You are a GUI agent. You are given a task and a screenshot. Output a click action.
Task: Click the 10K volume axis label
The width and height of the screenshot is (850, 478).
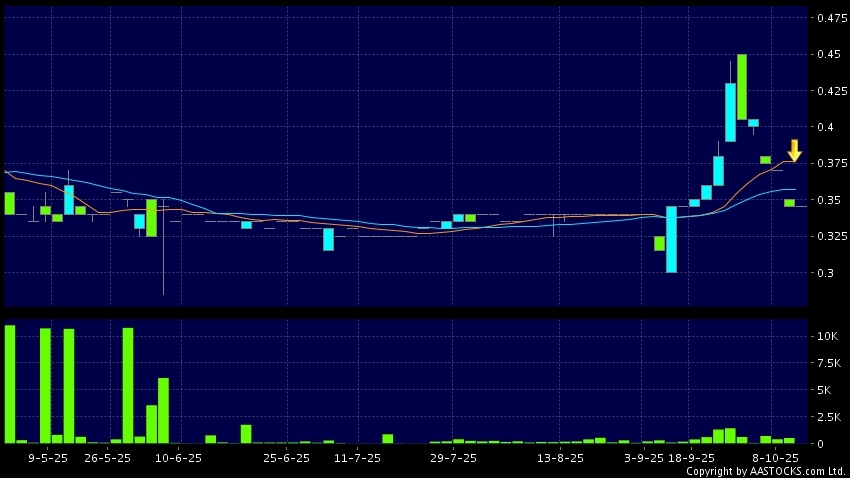pos(827,337)
